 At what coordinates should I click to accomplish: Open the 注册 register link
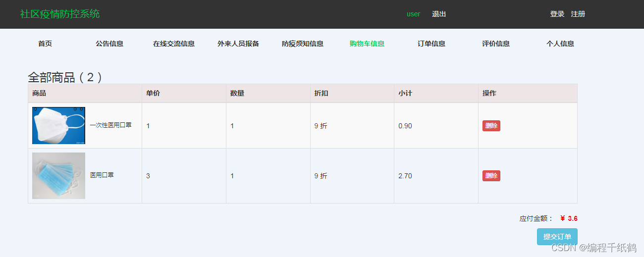[578, 14]
